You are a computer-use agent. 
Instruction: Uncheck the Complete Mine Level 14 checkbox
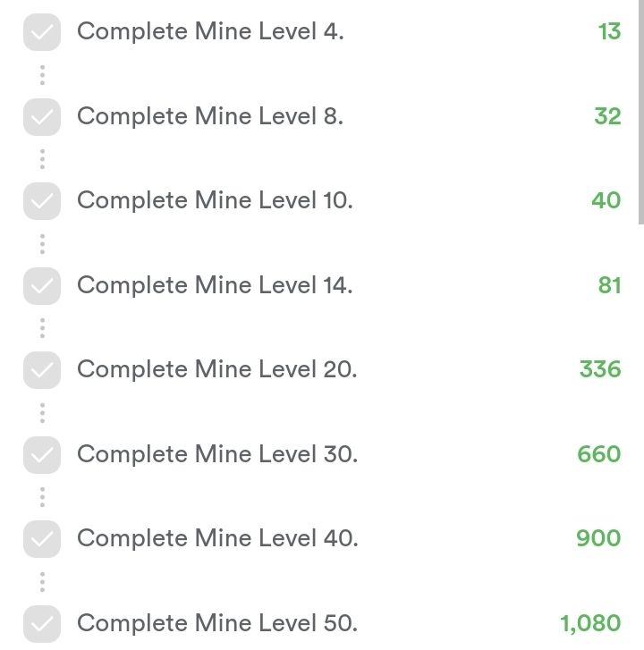pos(42,285)
